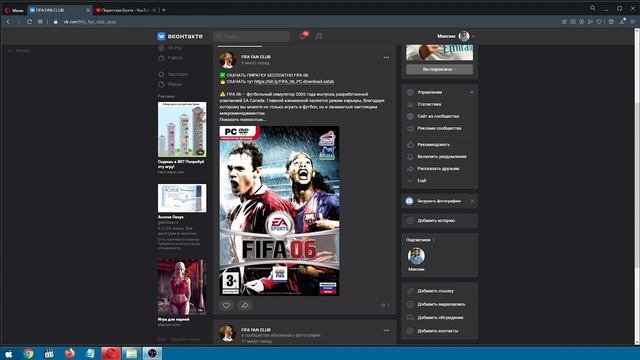
Task: Click Добавить обсуждение
Action: click(x=440, y=318)
